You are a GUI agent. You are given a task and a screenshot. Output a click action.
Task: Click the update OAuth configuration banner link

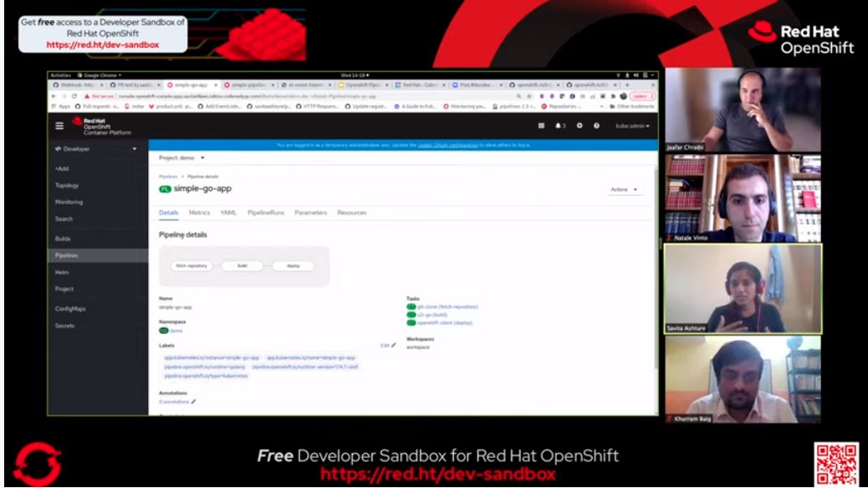[448, 145]
